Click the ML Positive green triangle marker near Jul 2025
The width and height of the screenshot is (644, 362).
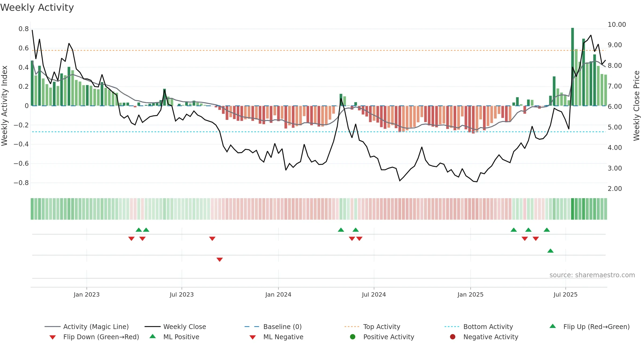point(550,251)
